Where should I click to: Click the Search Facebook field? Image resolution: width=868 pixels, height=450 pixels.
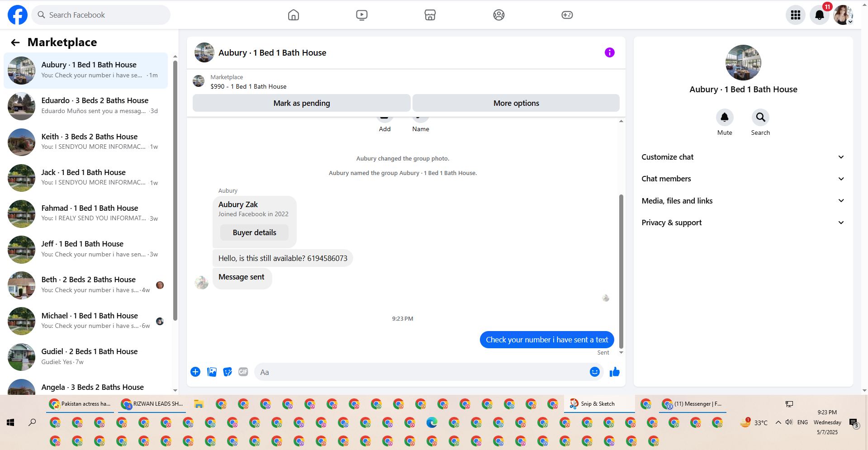tap(101, 15)
